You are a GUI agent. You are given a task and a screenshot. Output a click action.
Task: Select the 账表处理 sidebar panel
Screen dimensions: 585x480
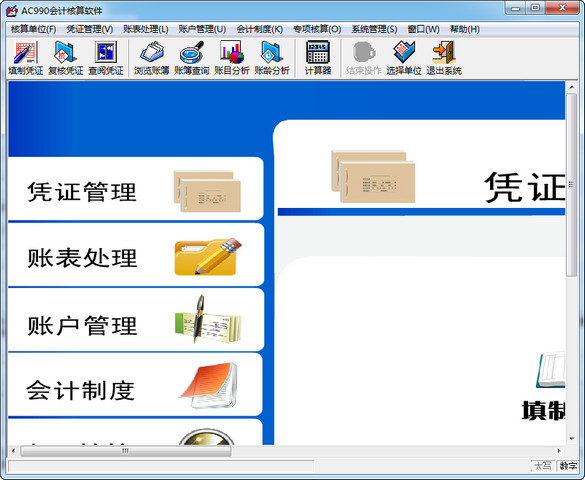point(135,255)
